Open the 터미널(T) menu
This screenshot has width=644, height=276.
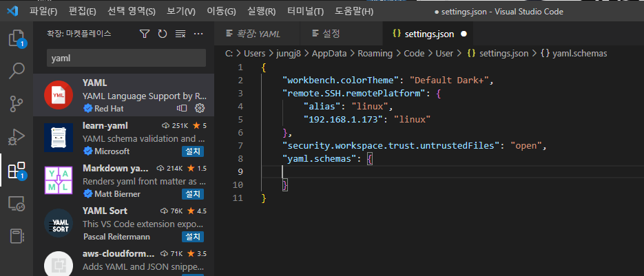point(305,12)
